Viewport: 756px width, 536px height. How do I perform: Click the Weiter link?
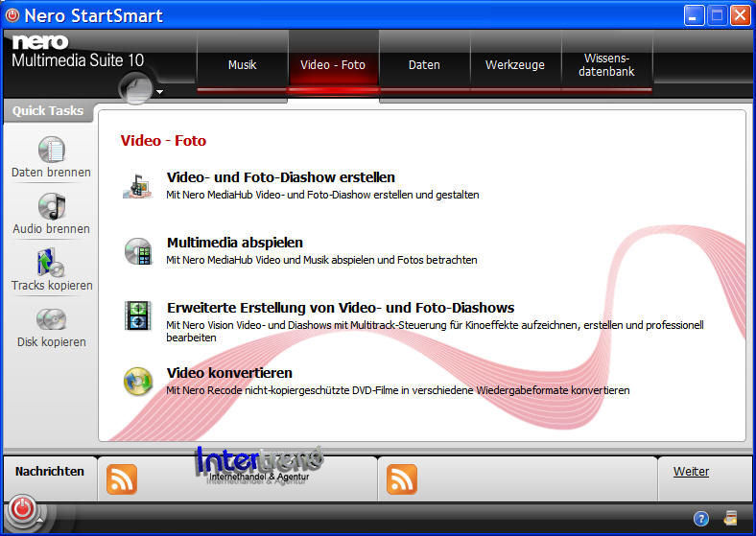coord(691,472)
